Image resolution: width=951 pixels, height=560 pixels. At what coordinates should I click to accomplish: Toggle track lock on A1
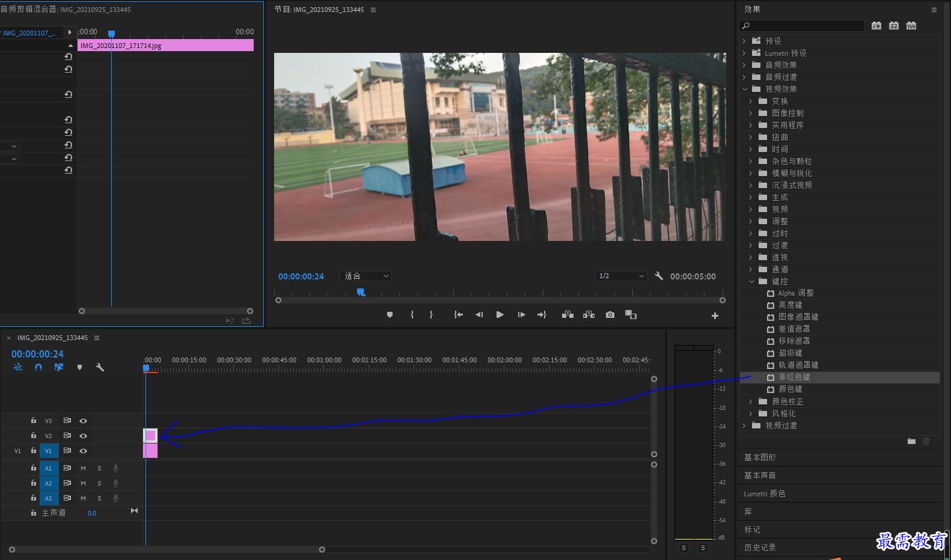click(x=34, y=467)
